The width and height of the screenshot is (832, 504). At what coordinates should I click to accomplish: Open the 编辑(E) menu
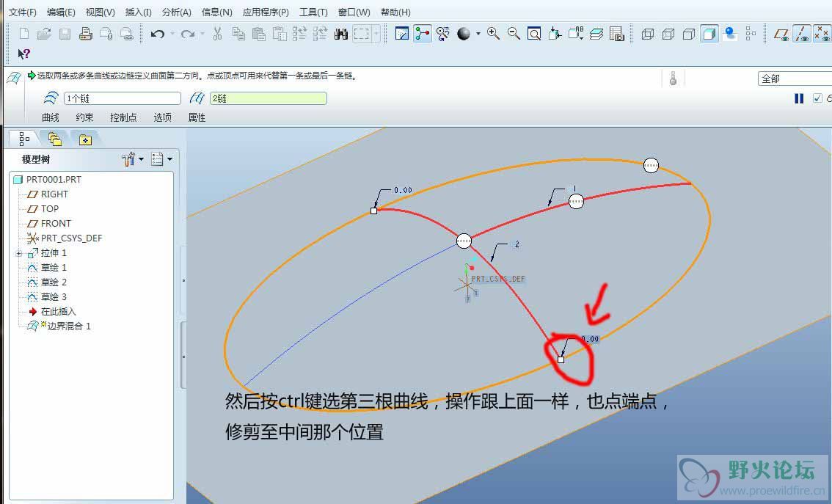61,12
